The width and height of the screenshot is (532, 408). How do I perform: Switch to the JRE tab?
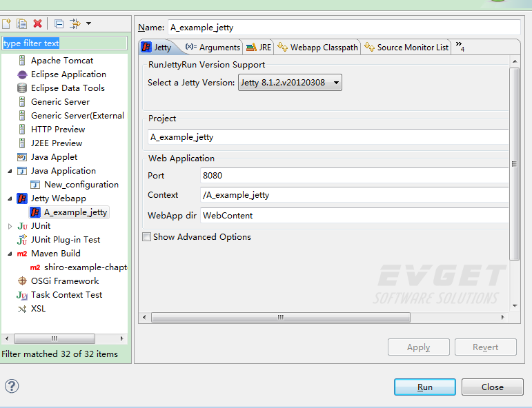click(x=259, y=47)
